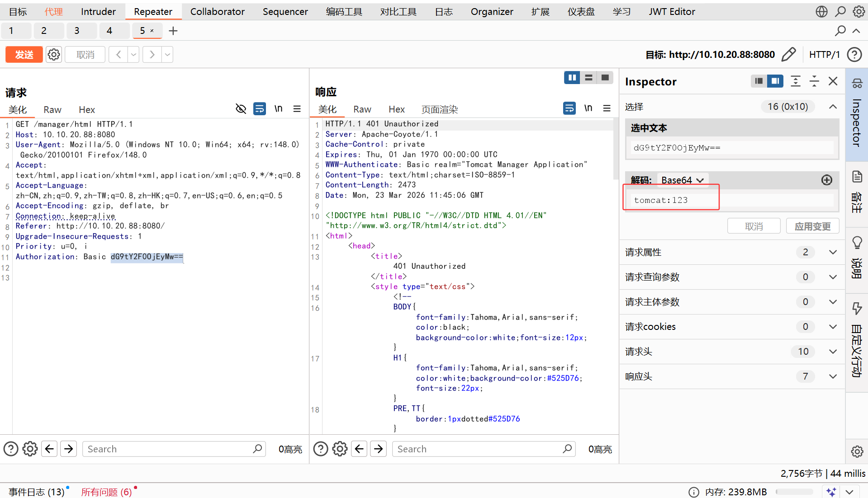Open the Base64 decode type dropdown
868x498 pixels.
coord(682,180)
